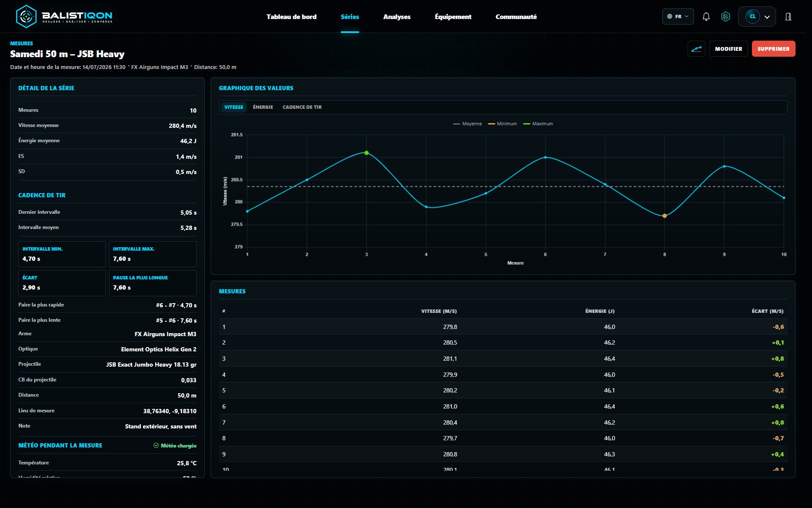812x508 pixels.
Task: Toggle the Minimum legend series
Action: pos(502,124)
